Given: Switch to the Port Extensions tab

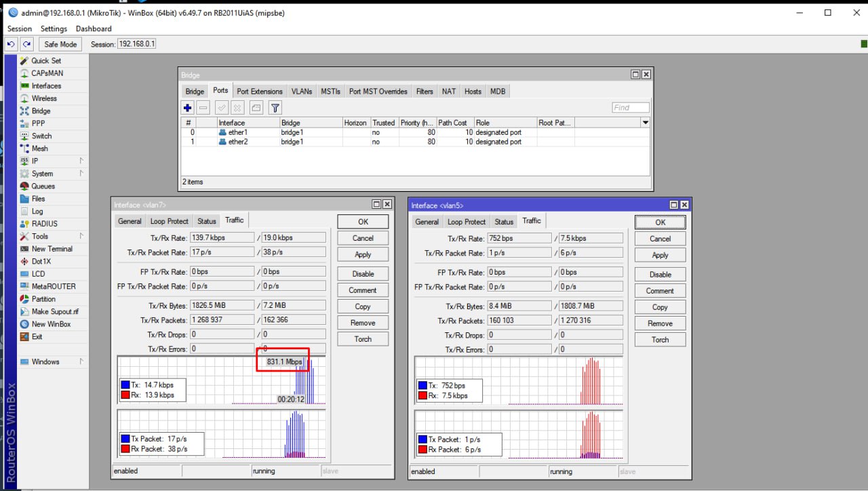Looking at the screenshot, I should coord(260,92).
